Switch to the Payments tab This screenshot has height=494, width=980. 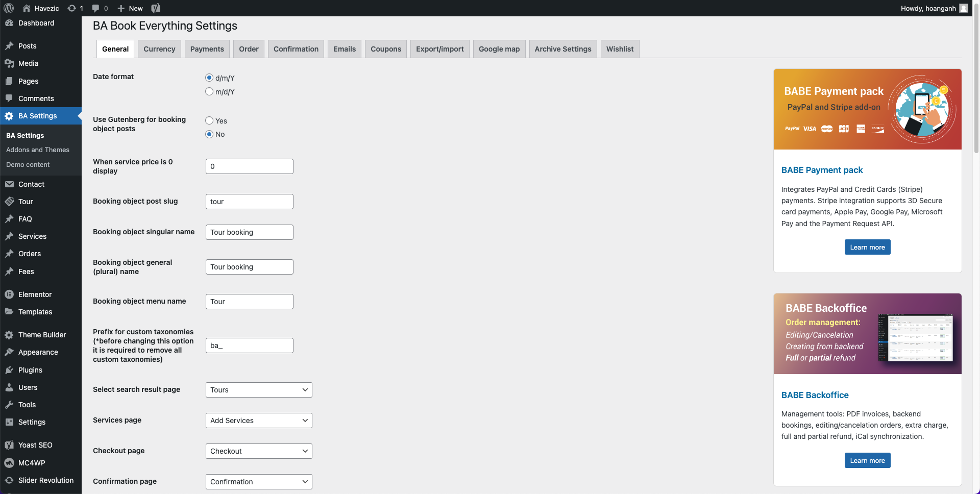(x=207, y=49)
